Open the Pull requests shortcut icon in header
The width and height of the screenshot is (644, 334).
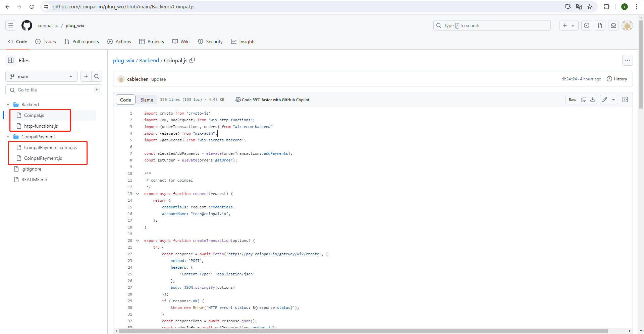(600, 25)
